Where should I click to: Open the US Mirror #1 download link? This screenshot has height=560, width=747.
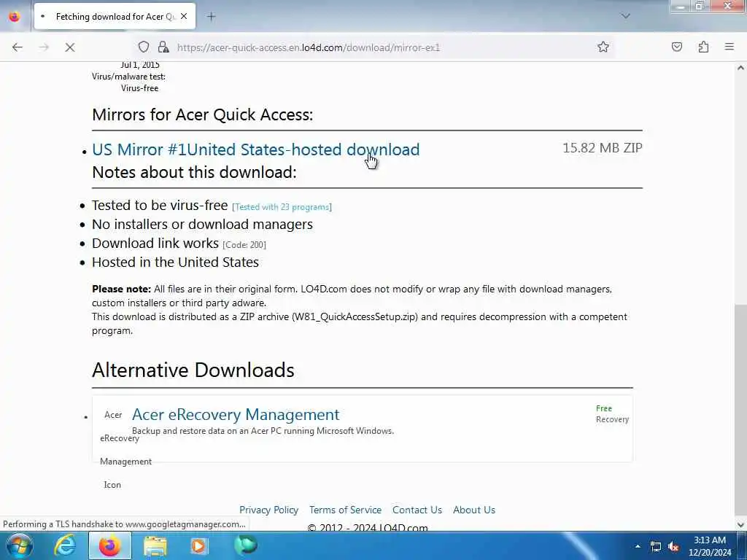[256, 149]
